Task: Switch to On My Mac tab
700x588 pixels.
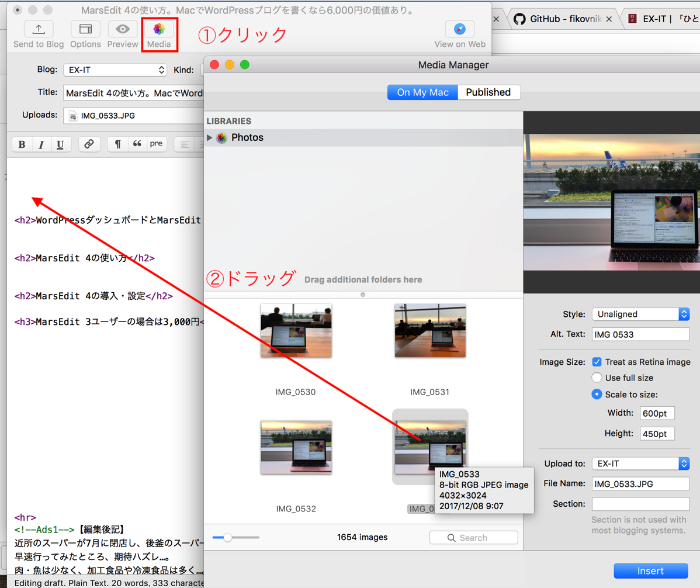Action: pyautogui.click(x=422, y=92)
